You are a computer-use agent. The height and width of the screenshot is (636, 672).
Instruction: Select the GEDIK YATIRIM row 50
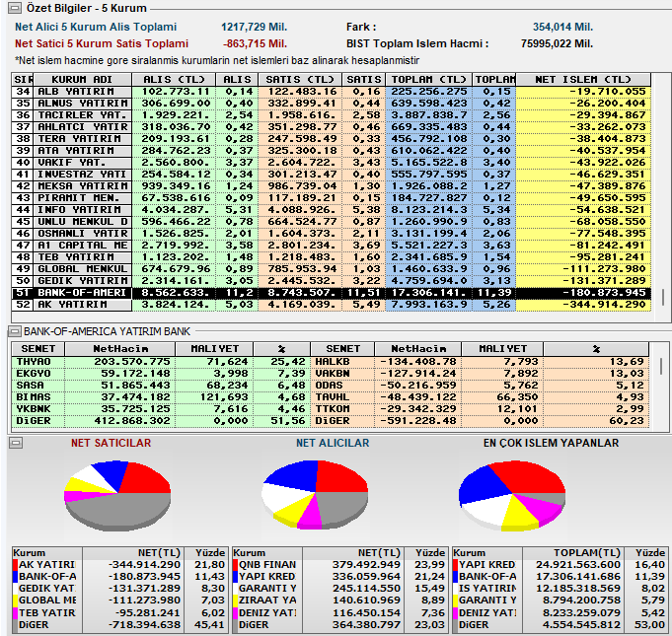pyautogui.click(x=332, y=281)
